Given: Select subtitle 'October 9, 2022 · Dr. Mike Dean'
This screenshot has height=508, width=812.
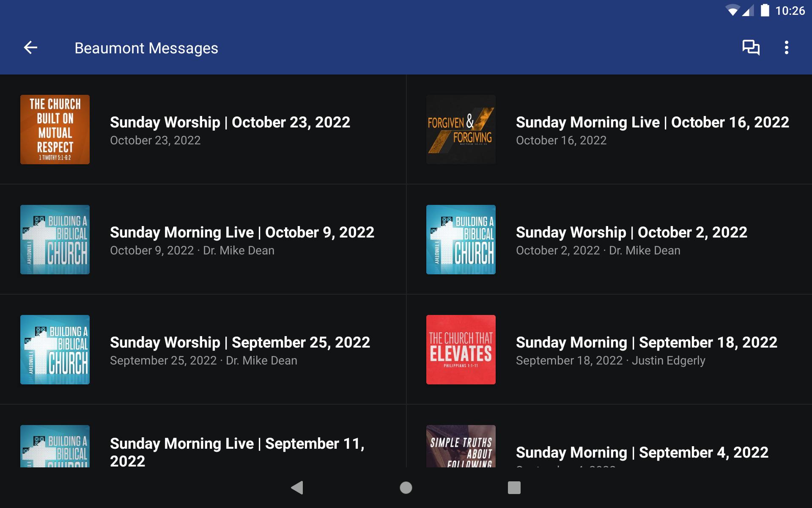Looking at the screenshot, I should pos(192,251).
